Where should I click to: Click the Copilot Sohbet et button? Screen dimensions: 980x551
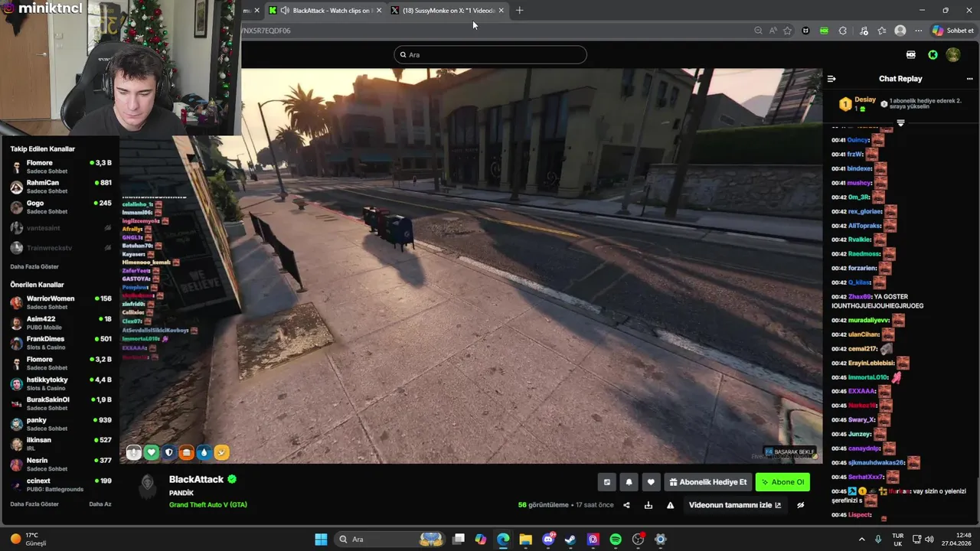953,31
